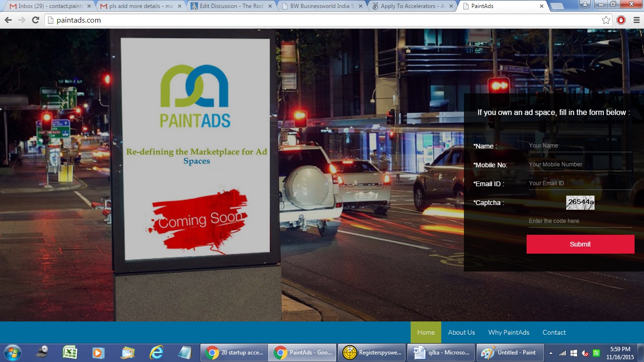Close the Gmail Inbox (29) tab

coord(88,6)
